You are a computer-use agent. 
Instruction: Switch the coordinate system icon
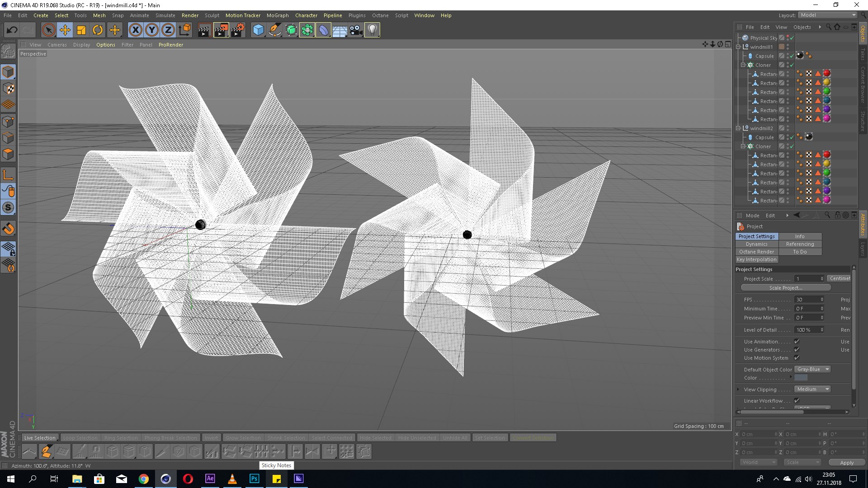click(185, 30)
